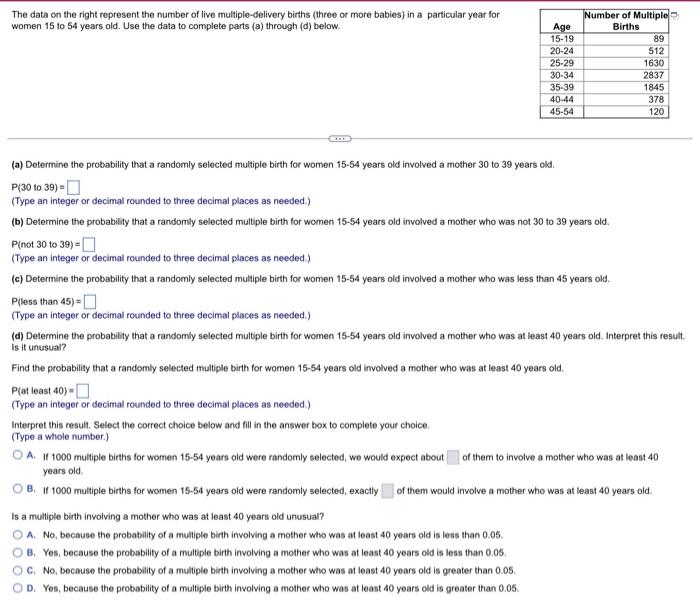The image size is (700, 610).
Task: Click the value 1630 in the table
Action: point(654,63)
